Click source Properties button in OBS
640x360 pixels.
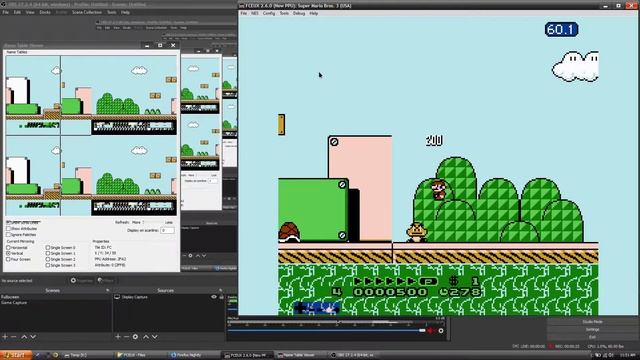point(82,280)
